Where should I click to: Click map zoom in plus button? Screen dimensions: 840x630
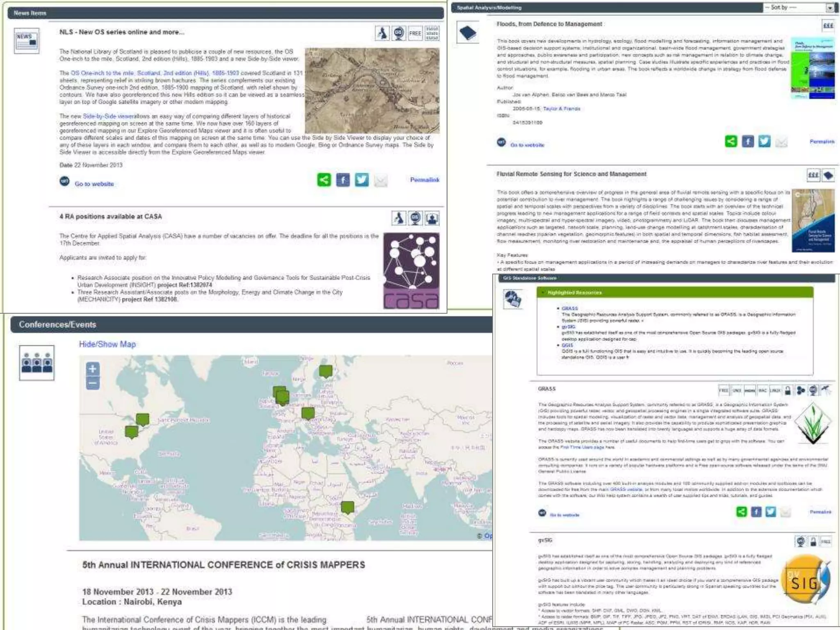93,369
